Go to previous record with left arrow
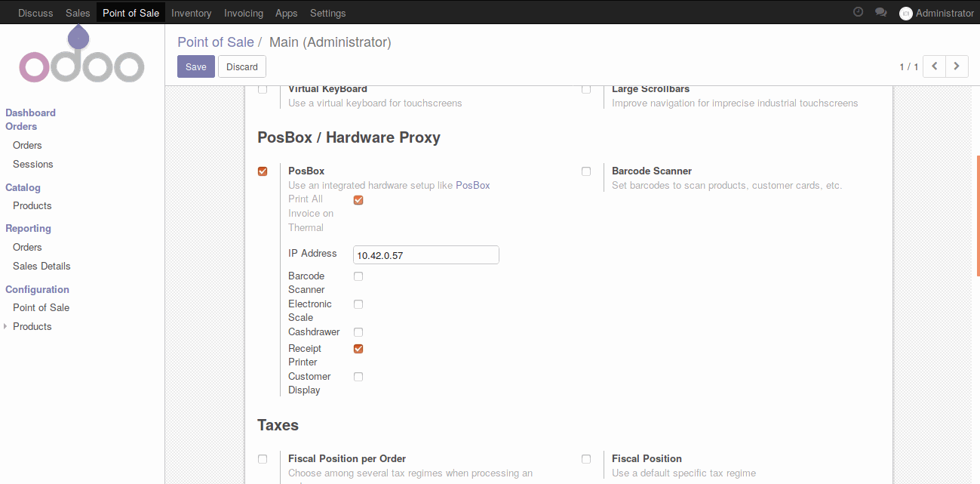The height and width of the screenshot is (484, 980). [934, 66]
